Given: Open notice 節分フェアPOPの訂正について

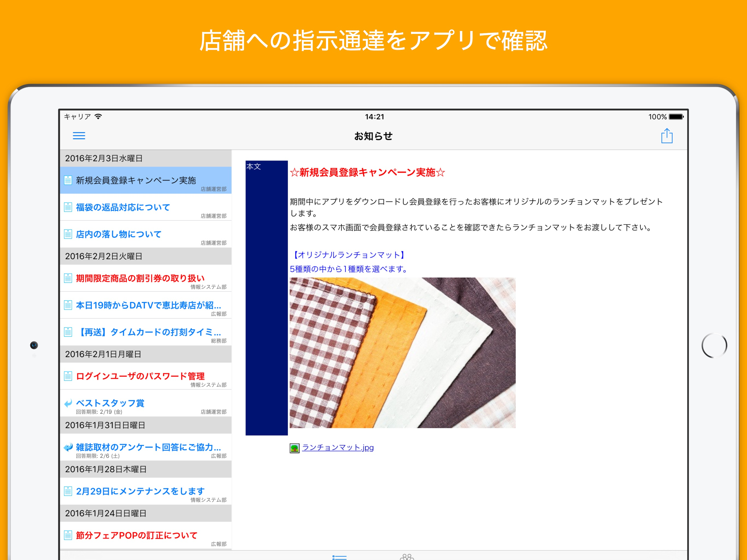Looking at the screenshot, I should (x=146, y=536).
